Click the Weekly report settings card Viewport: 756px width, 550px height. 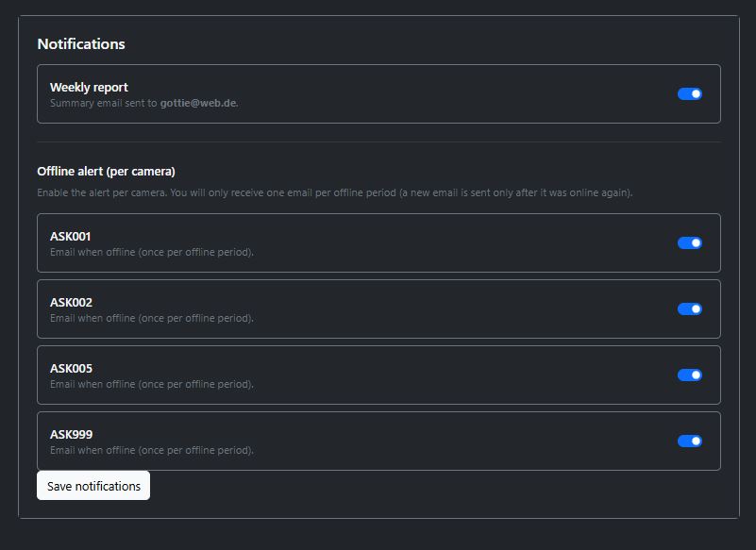pos(378,93)
